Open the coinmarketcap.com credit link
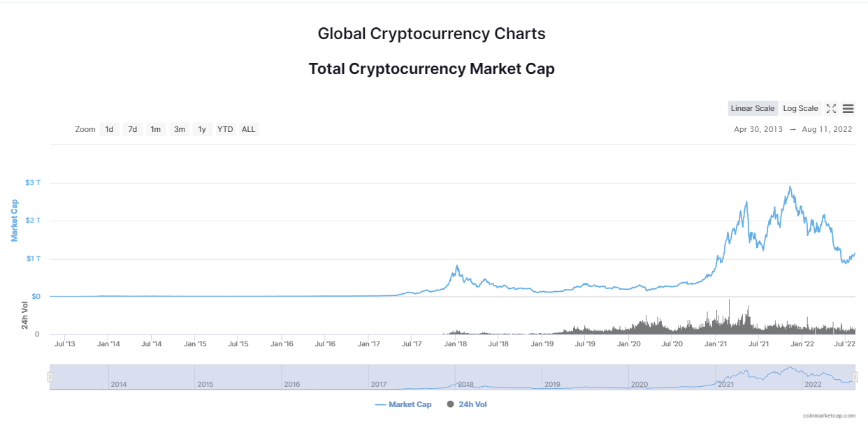The height and width of the screenshot is (428, 868). point(829,415)
